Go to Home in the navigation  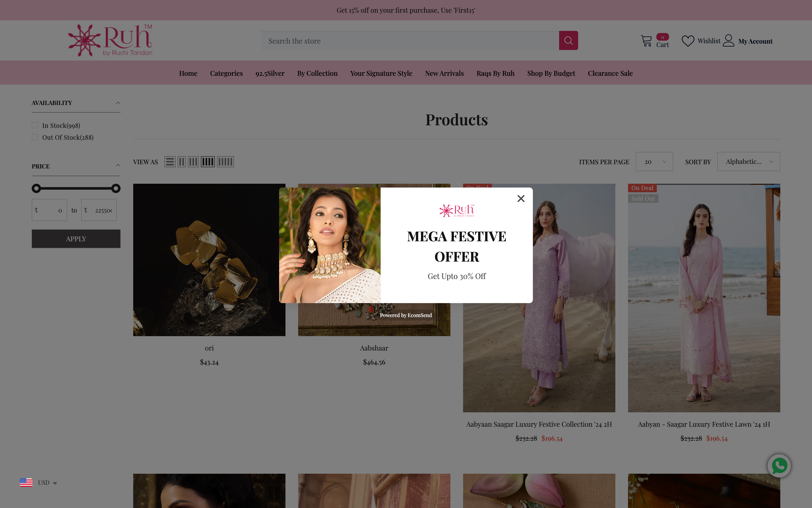(188, 73)
